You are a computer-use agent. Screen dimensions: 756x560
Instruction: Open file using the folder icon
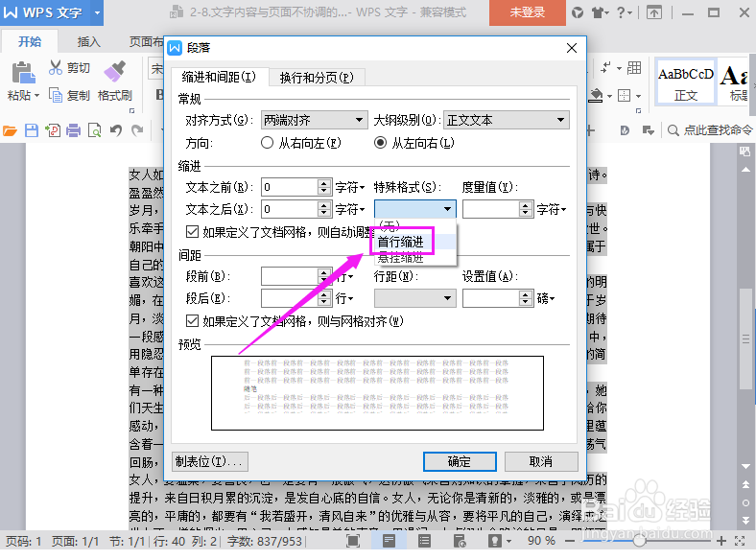click(10, 130)
